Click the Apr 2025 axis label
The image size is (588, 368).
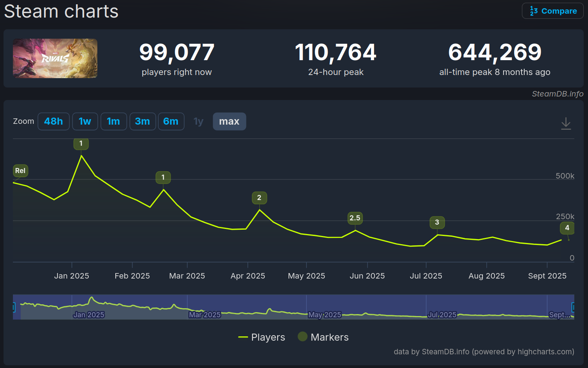click(x=248, y=276)
